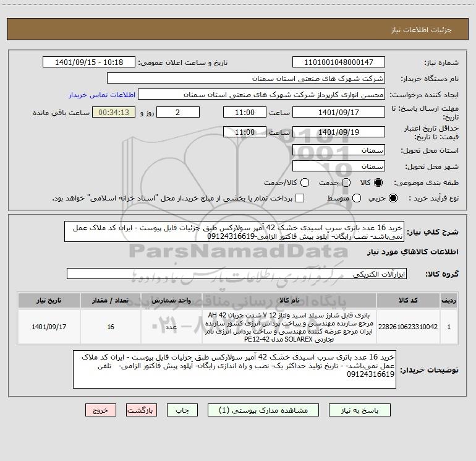Click the need date cell 1401/09/17
The height and width of the screenshot is (461, 476).
[49, 327]
